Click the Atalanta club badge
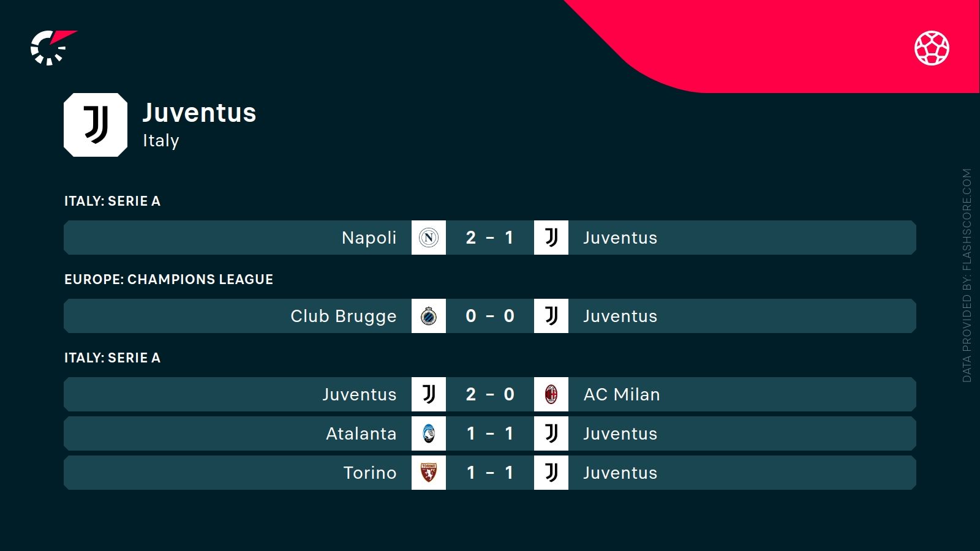Image resolution: width=980 pixels, height=551 pixels. point(429,433)
